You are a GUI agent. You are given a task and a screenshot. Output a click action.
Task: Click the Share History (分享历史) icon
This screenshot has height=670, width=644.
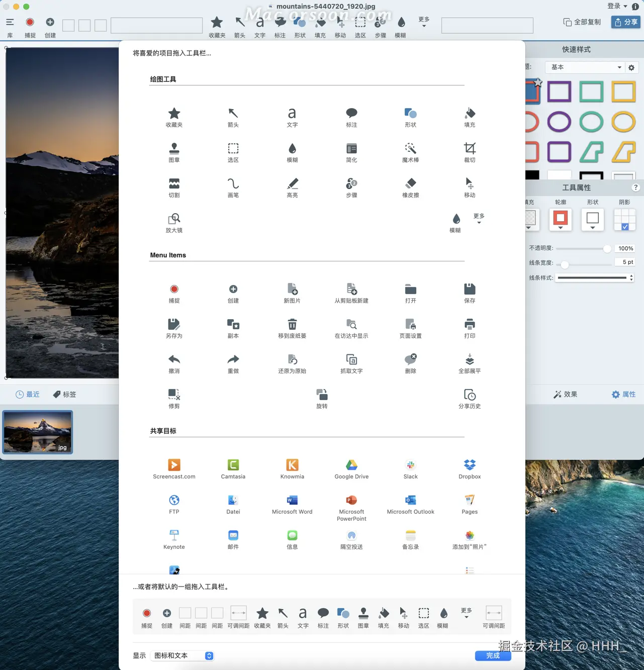tap(470, 395)
